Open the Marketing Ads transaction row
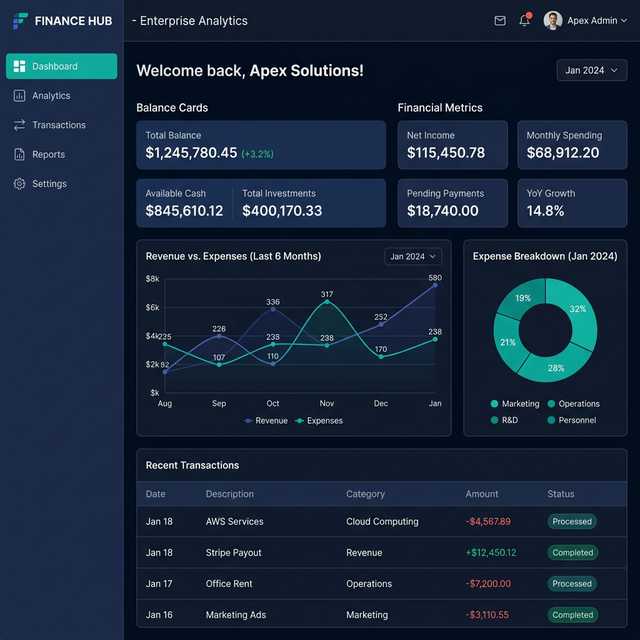640x640 pixels. coord(382,614)
